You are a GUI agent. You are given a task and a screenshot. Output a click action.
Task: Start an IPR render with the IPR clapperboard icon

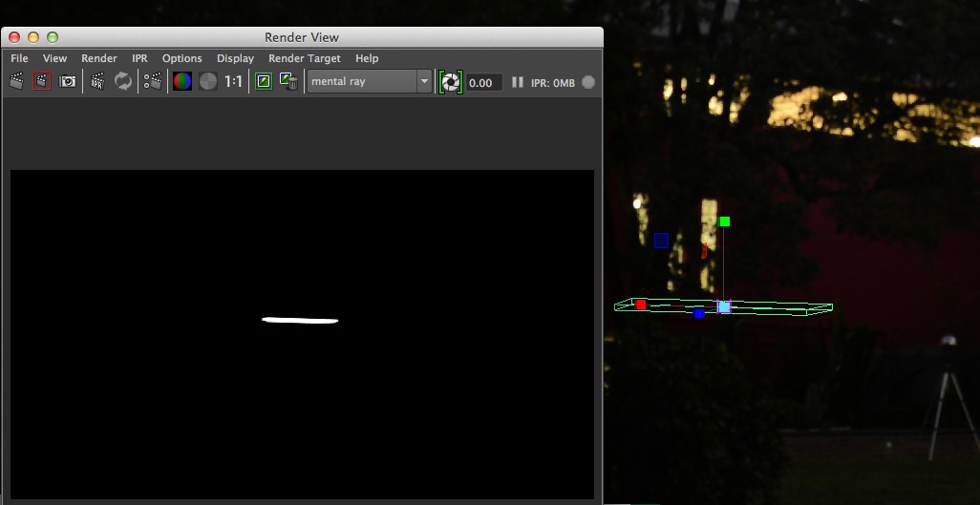click(x=97, y=82)
